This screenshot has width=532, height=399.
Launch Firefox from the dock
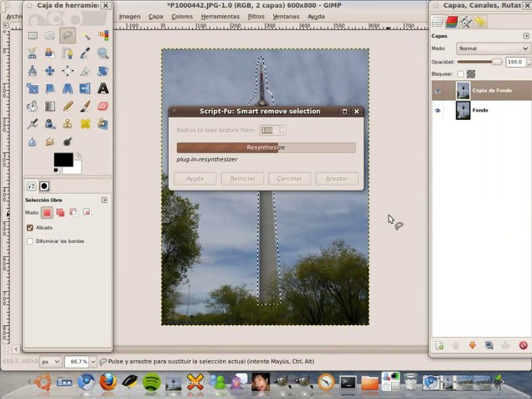pos(108,382)
